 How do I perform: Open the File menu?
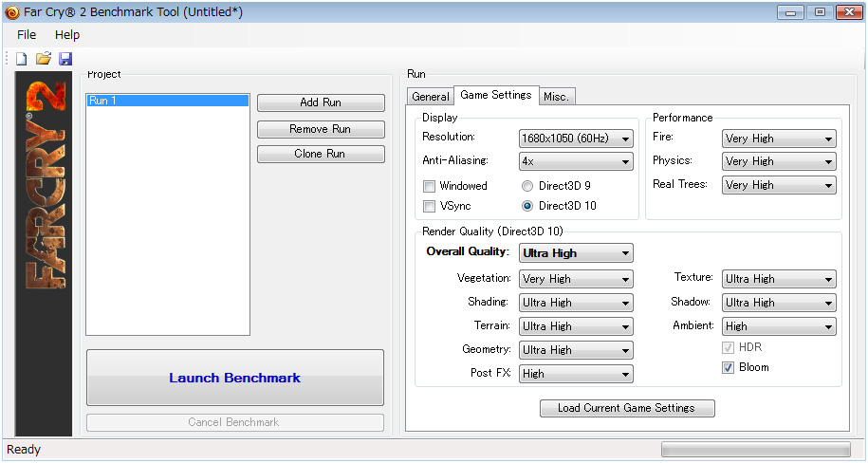click(x=27, y=34)
